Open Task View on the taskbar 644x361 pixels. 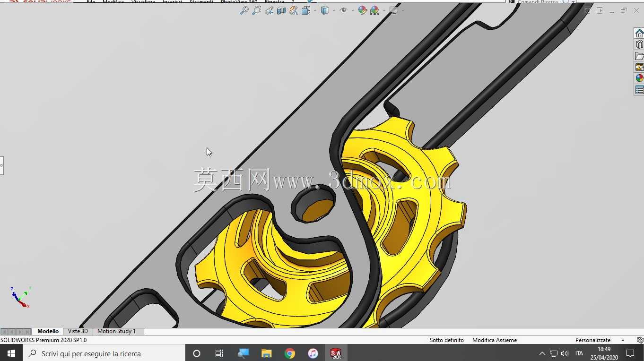pos(219,353)
